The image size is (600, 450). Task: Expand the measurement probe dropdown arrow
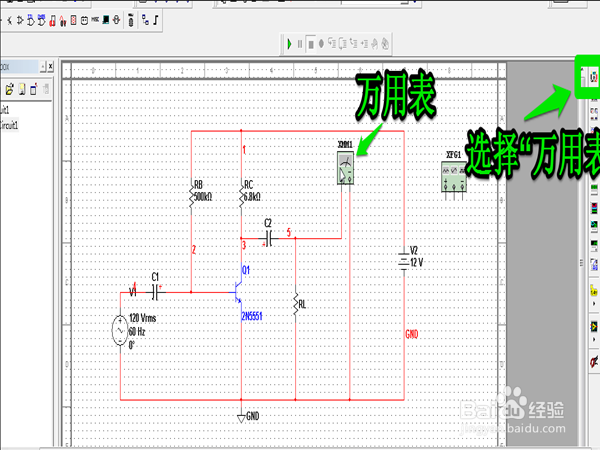pyautogui.click(x=594, y=304)
